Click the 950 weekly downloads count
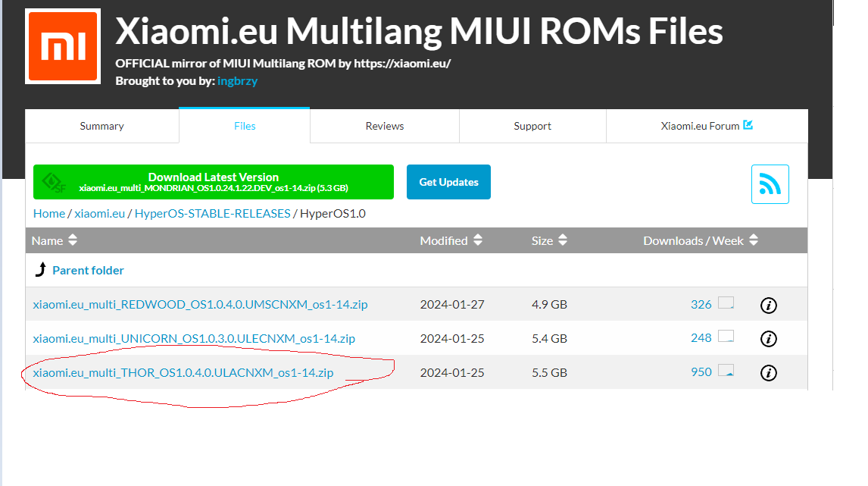Viewport: 868px width, 486px height. point(701,372)
